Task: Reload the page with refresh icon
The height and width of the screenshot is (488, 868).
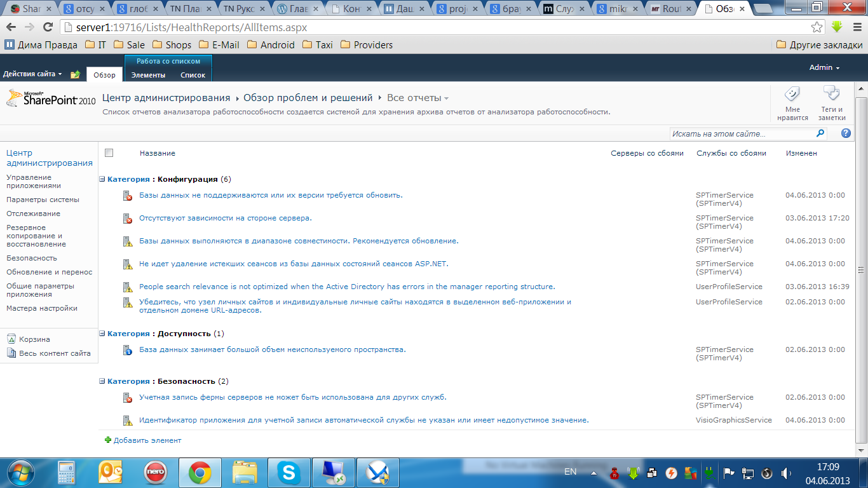Action: (x=48, y=27)
